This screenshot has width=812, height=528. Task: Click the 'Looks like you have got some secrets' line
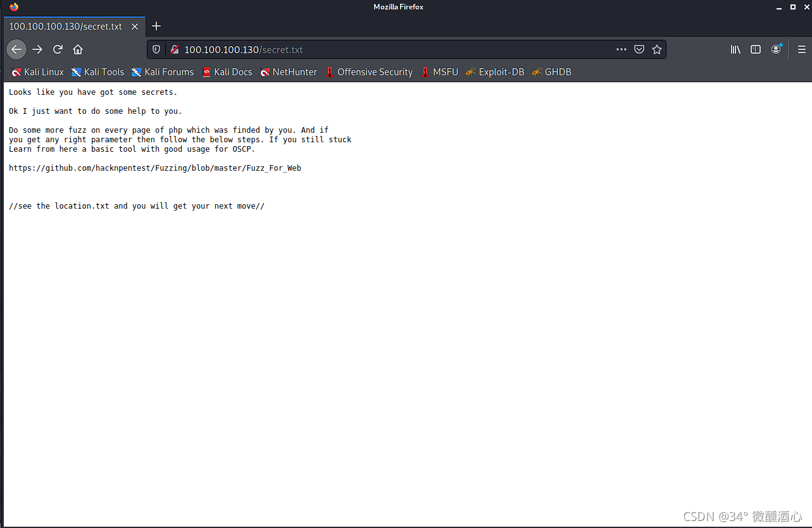point(93,92)
